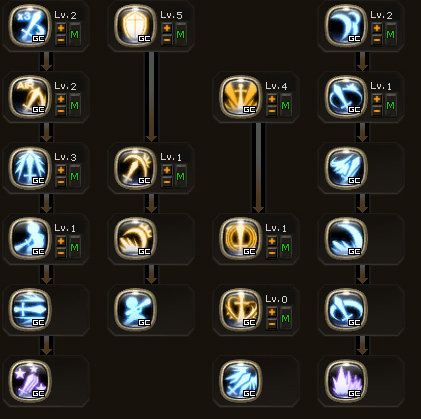Click the golden sweeping claw skill icon

(x=135, y=239)
